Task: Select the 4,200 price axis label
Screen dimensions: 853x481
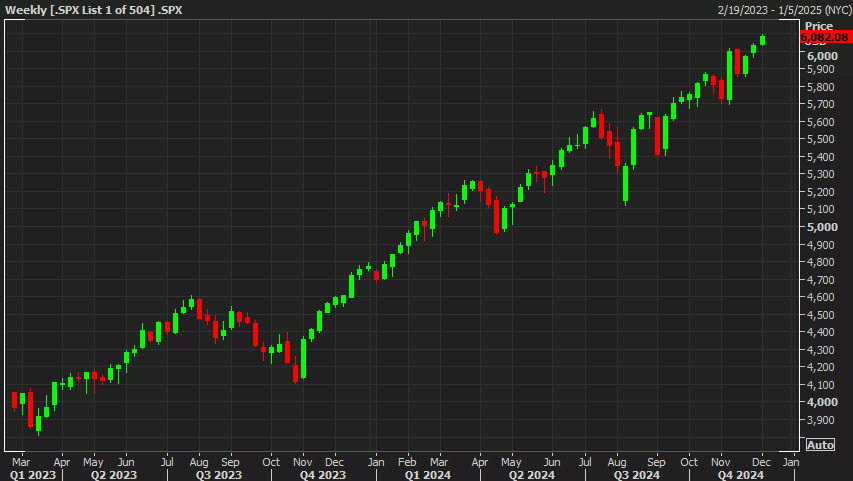Action: [x=821, y=367]
